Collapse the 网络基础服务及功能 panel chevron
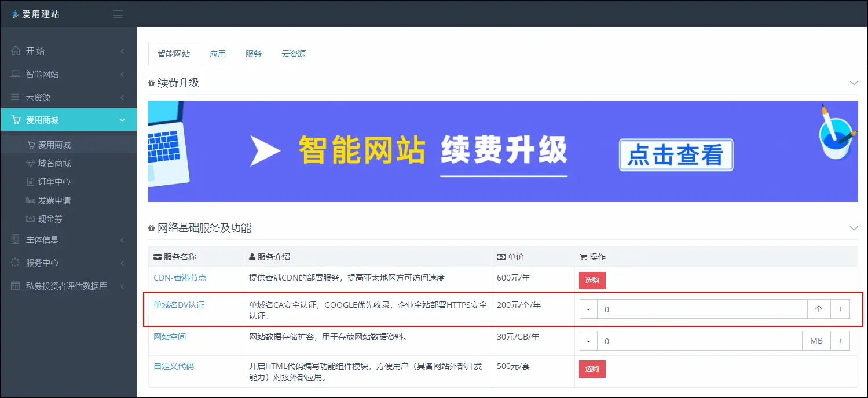This screenshot has width=868, height=398. click(854, 228)
